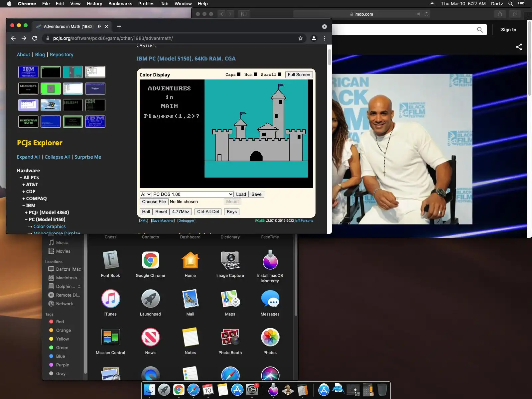Click the Halt button

click(x=146, y=211)
